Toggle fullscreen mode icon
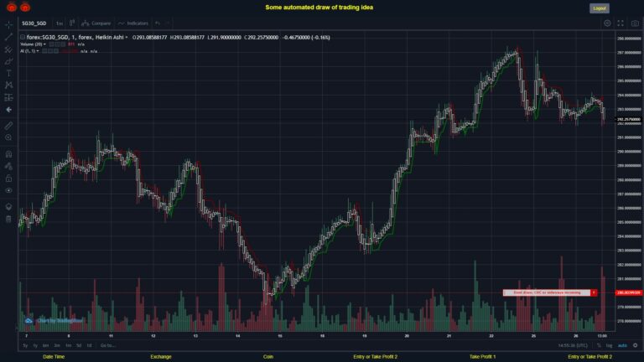Screen dimensions: 644x362 621,23
